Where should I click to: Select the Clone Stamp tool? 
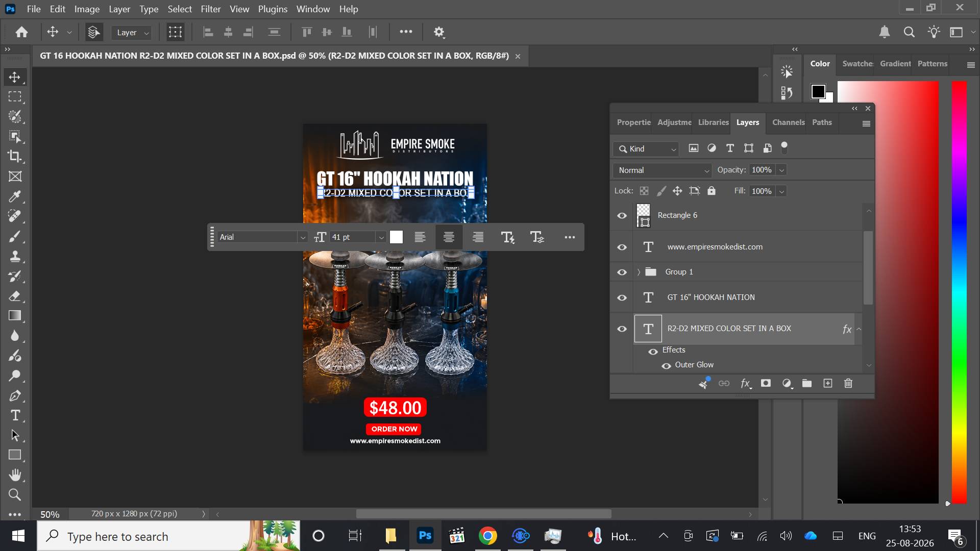[15, 256]
